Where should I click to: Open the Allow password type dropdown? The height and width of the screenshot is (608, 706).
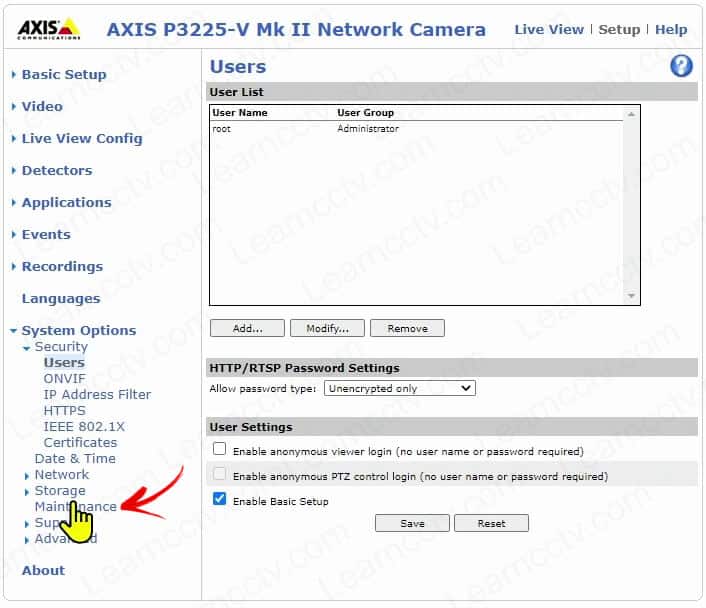click(399, 388)
